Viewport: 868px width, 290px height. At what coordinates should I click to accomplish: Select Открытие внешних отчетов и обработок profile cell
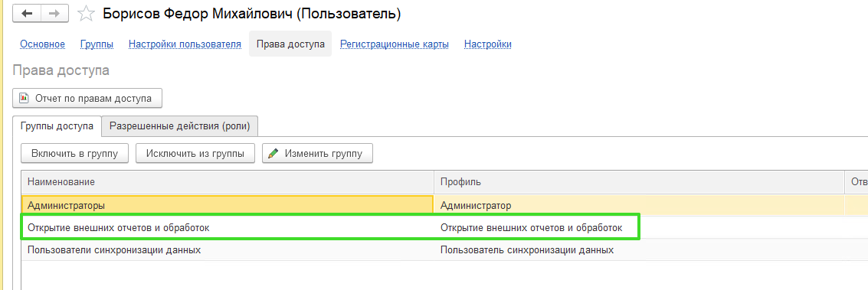point(640,227)
